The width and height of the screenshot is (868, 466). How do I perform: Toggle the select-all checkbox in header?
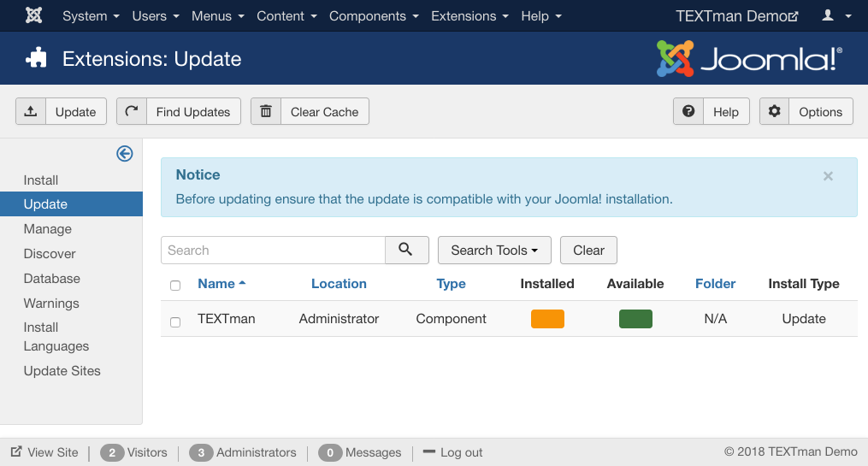point(175,286)
